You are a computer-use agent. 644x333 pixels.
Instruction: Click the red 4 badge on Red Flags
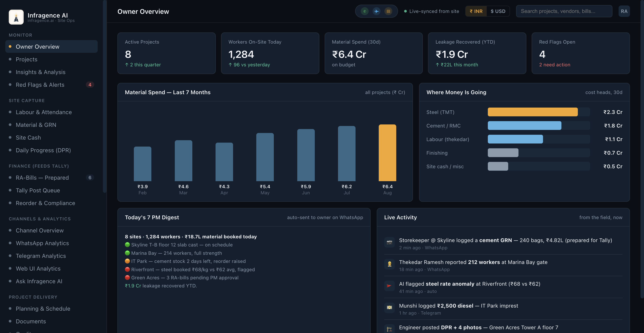(x=90, y=85)
